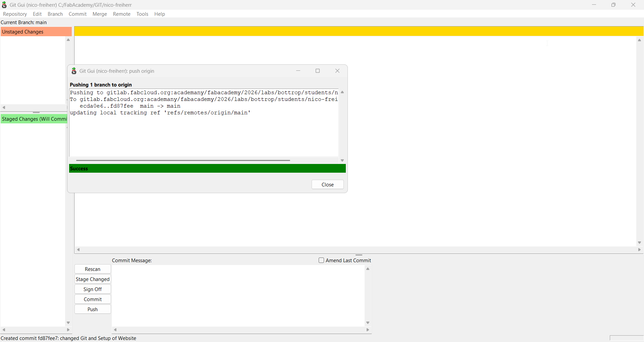Click scroll-right arrow of commit message box
Image resolution: width=644 pixels, height=342 pixels.
pos(368,330)
